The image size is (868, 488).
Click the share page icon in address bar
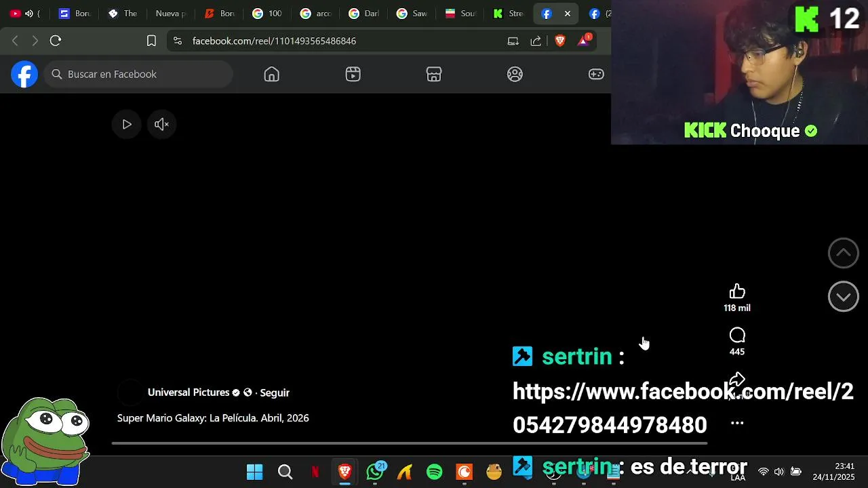[536, 41]
